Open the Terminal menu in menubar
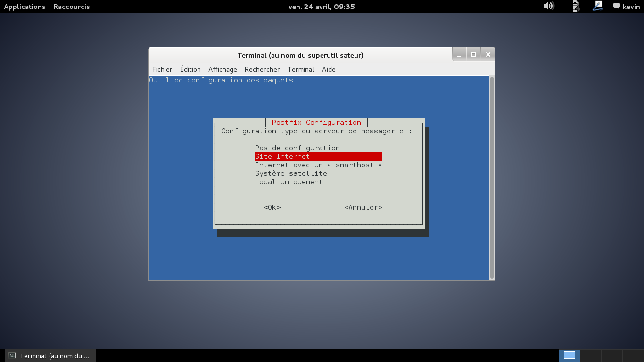644x362 pixels. click(301, 69)
